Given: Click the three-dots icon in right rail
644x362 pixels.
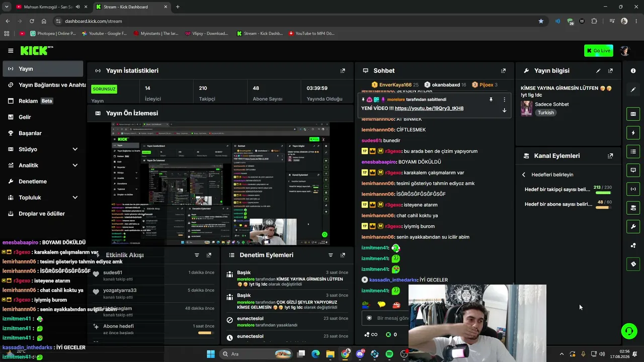Looking at the screenshot, I should [x=633, y=245].
